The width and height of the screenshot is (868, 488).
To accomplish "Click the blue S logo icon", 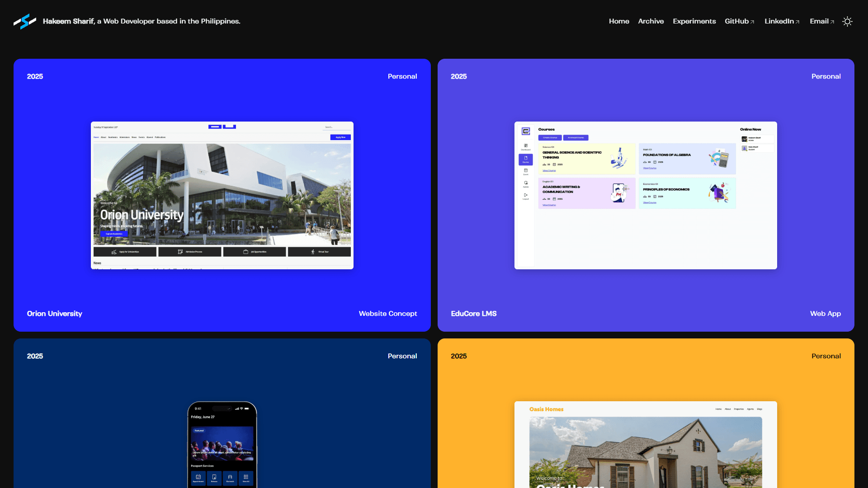I will tap(24, 21).
